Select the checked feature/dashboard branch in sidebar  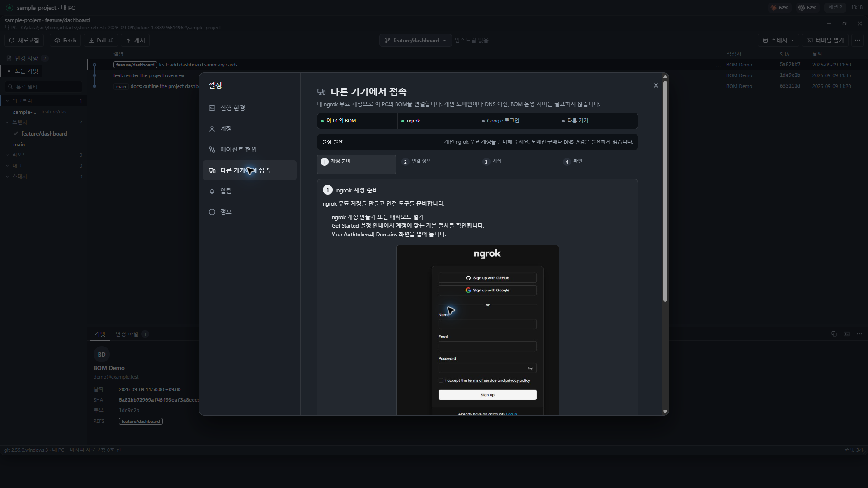click(44, 134)
